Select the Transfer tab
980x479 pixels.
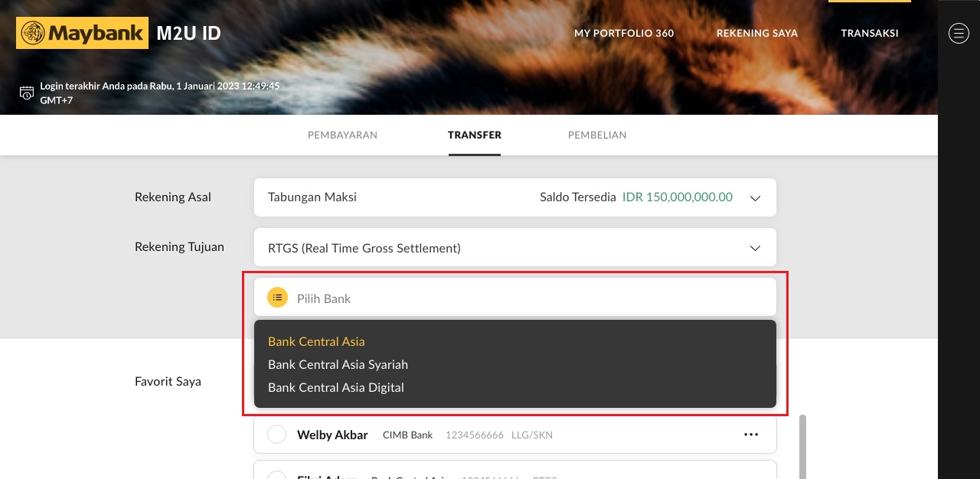pyautogui.click(x=475, y=135)
